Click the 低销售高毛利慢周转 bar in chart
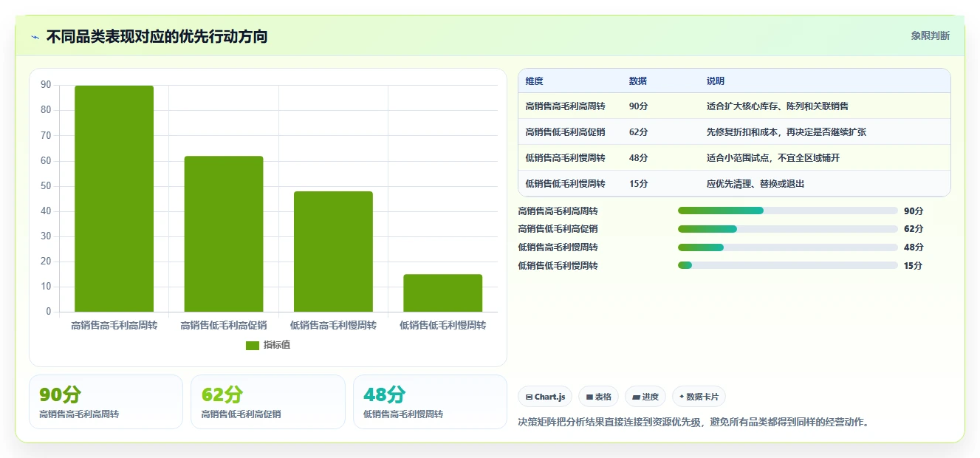Viewport: 980px width, 458px height. [x=333, y=251]
